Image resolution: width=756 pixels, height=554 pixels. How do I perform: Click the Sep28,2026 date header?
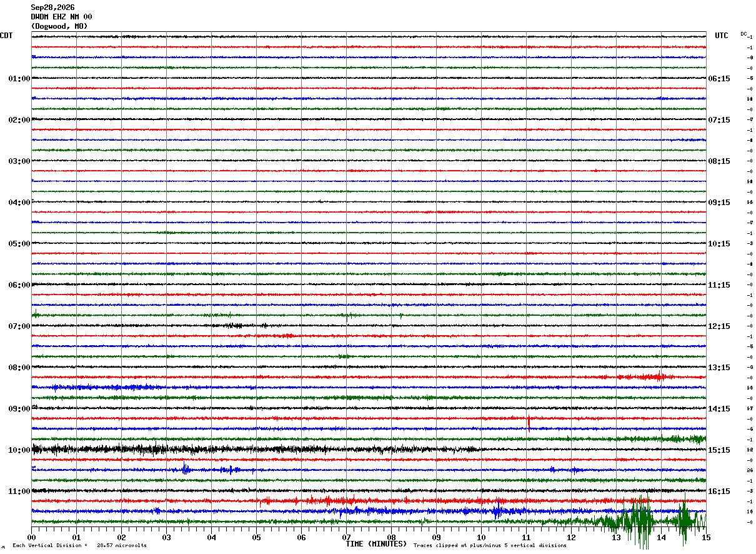click(x=52, y=8)
